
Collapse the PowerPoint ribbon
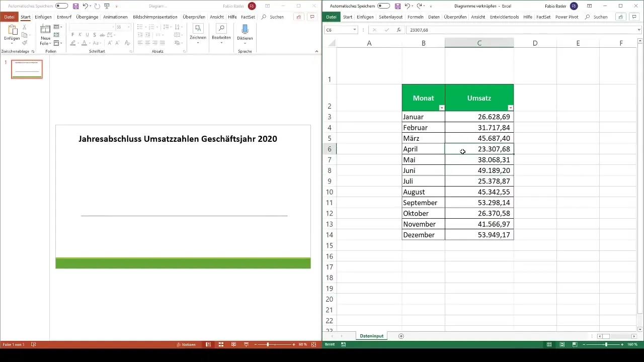coord(317,52)
